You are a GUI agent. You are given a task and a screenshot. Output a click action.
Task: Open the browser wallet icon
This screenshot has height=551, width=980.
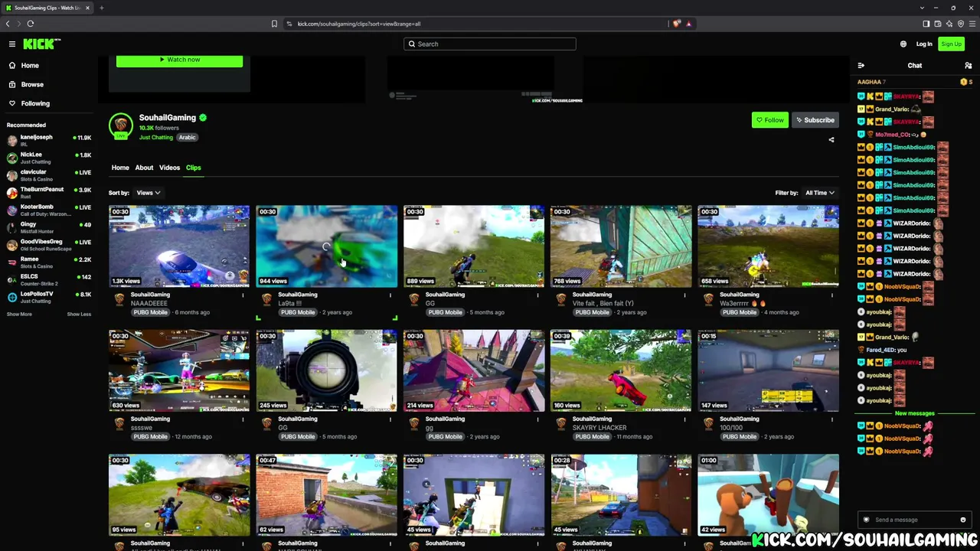coord(937,24)
